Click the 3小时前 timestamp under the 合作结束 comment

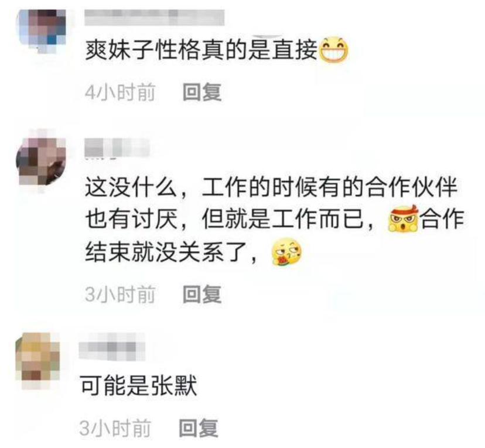[120, 295]
